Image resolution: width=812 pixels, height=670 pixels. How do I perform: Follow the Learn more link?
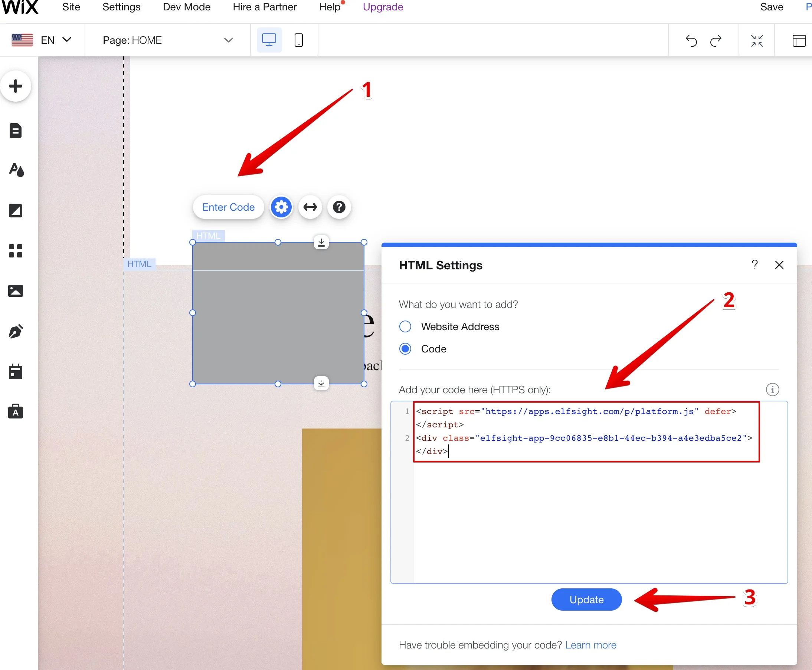[x=590, y=645]
